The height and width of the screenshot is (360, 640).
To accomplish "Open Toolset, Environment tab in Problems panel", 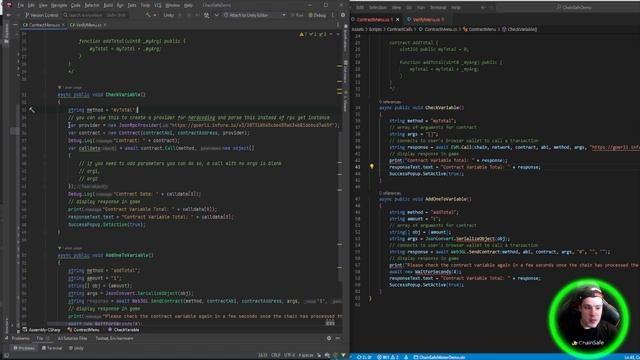I will (114, 338).
